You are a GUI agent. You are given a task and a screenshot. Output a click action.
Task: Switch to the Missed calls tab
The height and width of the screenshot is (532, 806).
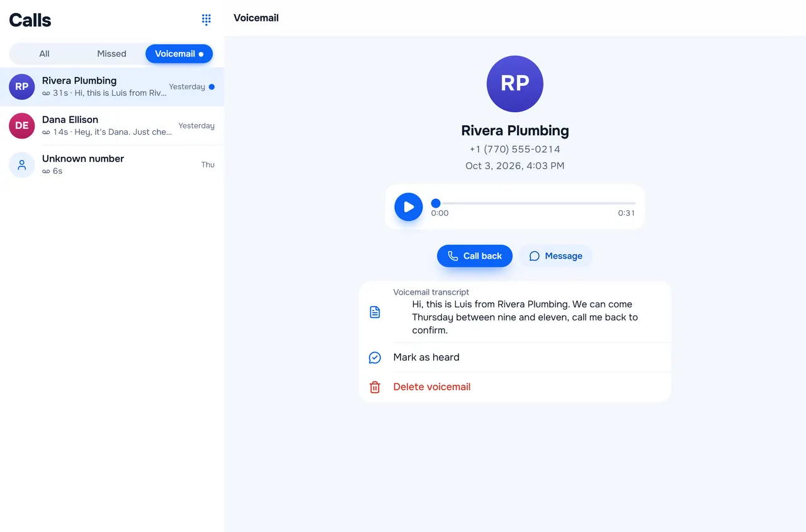pos(111,54)
